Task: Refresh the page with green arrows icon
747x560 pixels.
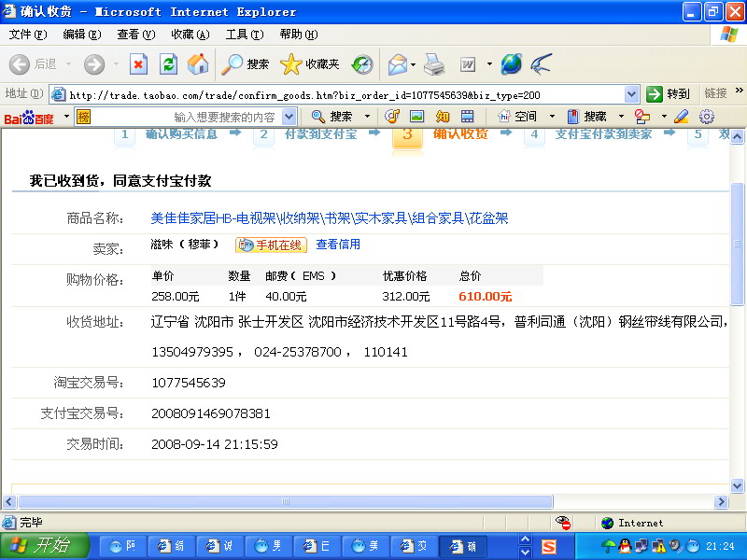Action: coord(168,64)
